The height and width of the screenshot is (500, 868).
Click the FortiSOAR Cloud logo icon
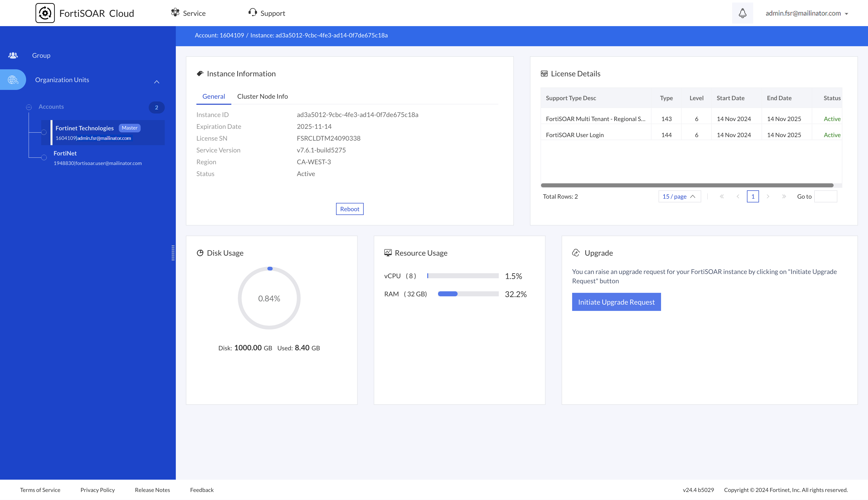coord(45,13)
